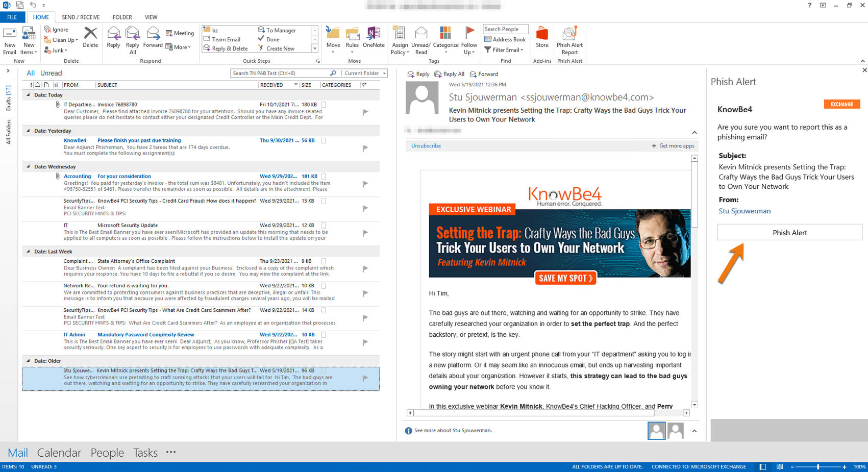This screenshot has width=868, height=472.
Task: Open the Store add-ins
Action: [542, 38]
